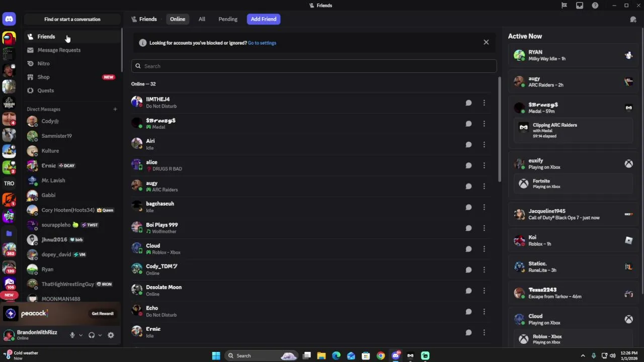
Task: Open the Shop page
Action: click(x=72, y=77)
